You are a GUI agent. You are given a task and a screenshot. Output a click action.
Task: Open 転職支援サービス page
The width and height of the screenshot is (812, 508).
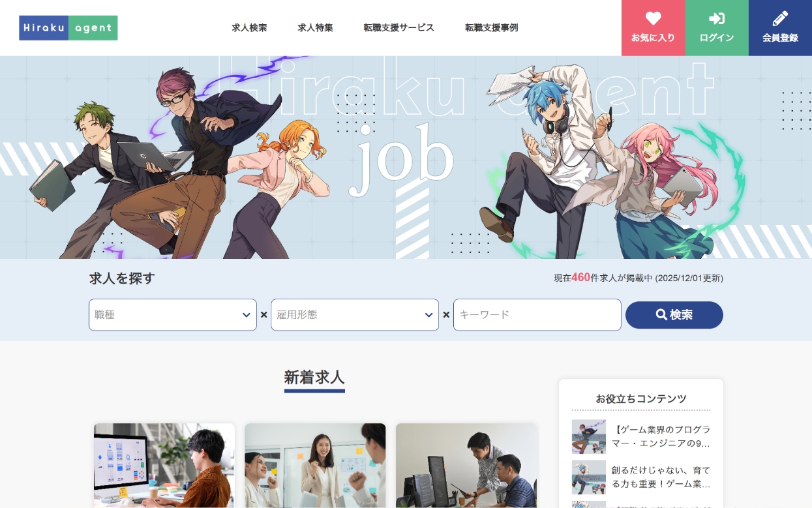pos(398,27)
